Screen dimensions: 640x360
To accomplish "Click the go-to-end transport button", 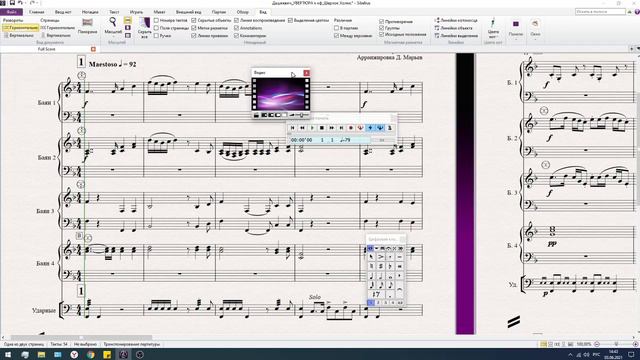I will pos(341,128).
